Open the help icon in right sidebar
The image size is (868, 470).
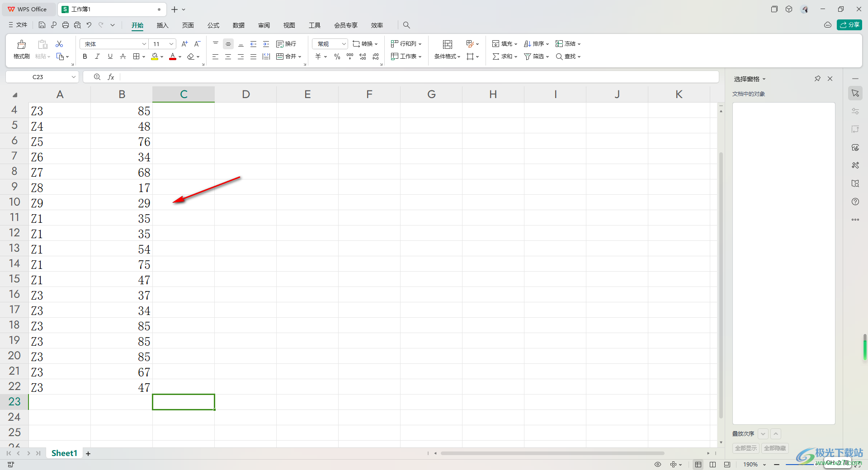click(855, 202)
